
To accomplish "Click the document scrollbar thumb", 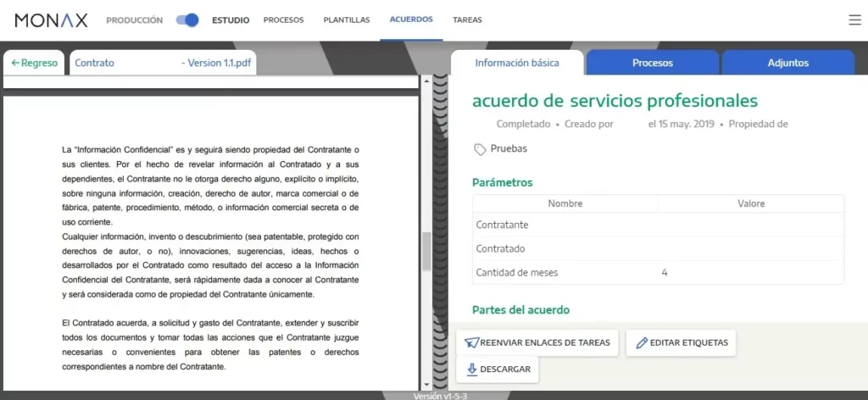I will pos(426,251).
